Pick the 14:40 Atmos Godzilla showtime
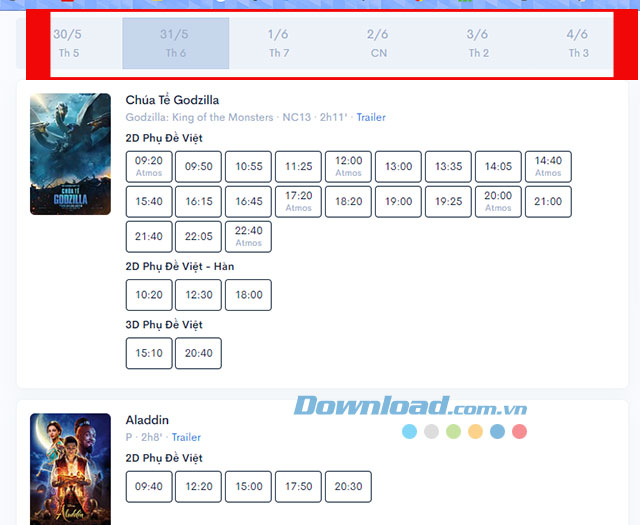Viewport: 640px width, 525px height. pos(548,167)
